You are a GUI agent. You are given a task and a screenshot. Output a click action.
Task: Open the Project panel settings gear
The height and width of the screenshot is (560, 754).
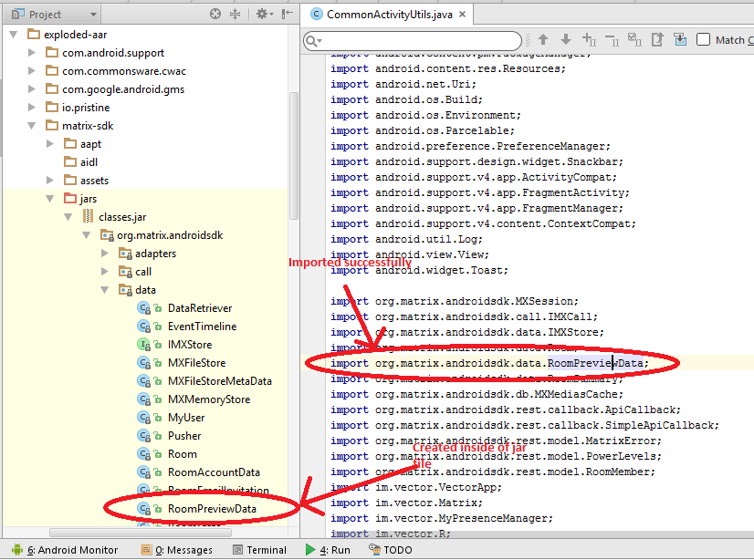click(x=264, y=14)
